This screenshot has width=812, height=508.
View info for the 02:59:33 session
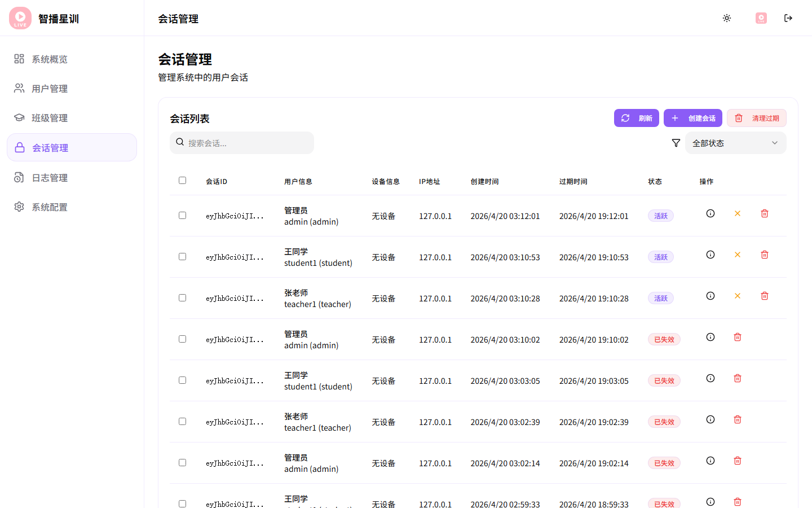point(710,502)
